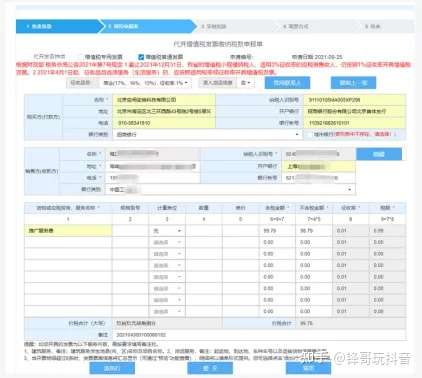Click the buyer company name field
The height and width of the screenshot is (378, 422).
click(x=164, y=100)
